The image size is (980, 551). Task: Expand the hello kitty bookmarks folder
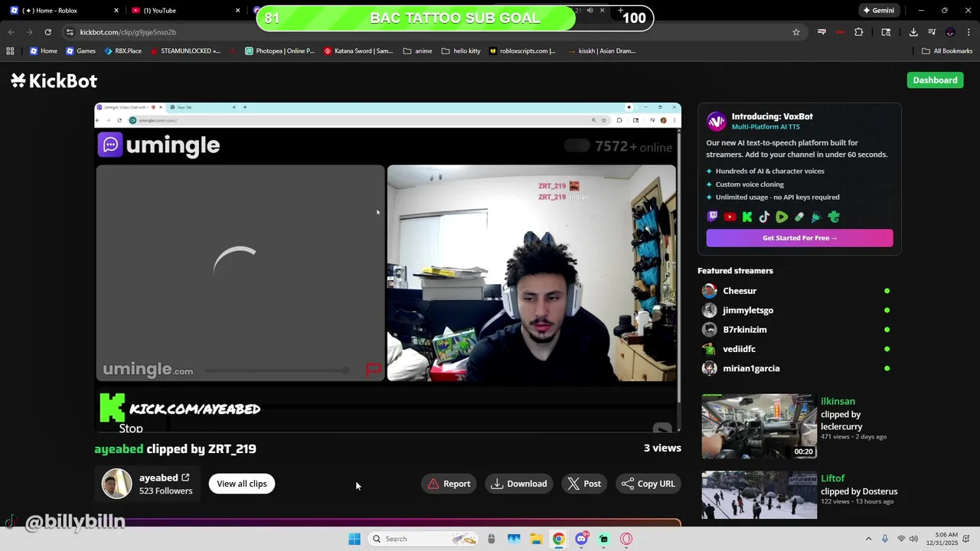point(461,51)
